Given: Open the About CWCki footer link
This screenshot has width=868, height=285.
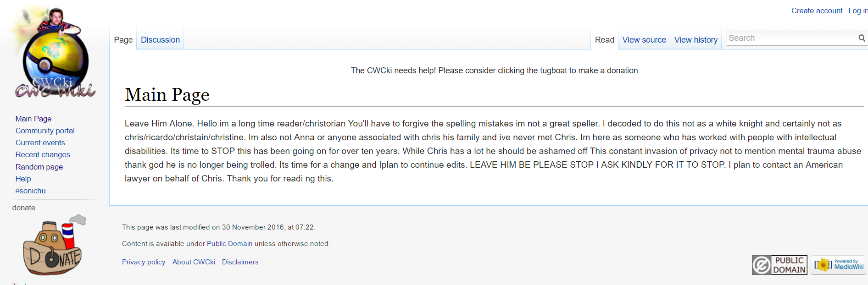Looking at the screenshot, I should tap(194, 262).
